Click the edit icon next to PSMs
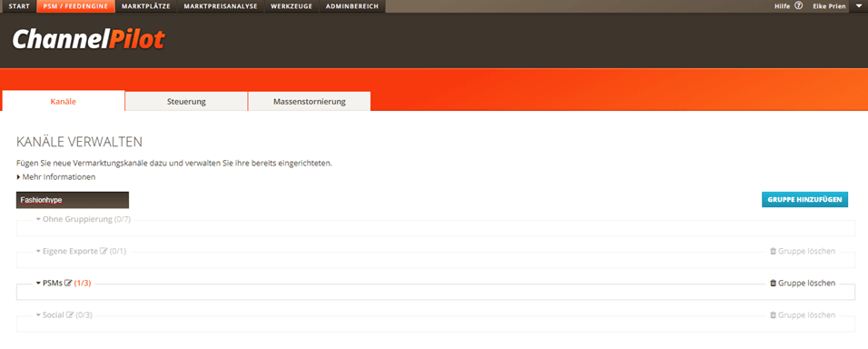868x349 pixels. click(68, 283)
